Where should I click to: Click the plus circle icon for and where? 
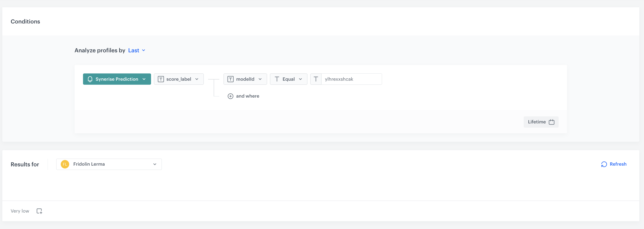230,96
